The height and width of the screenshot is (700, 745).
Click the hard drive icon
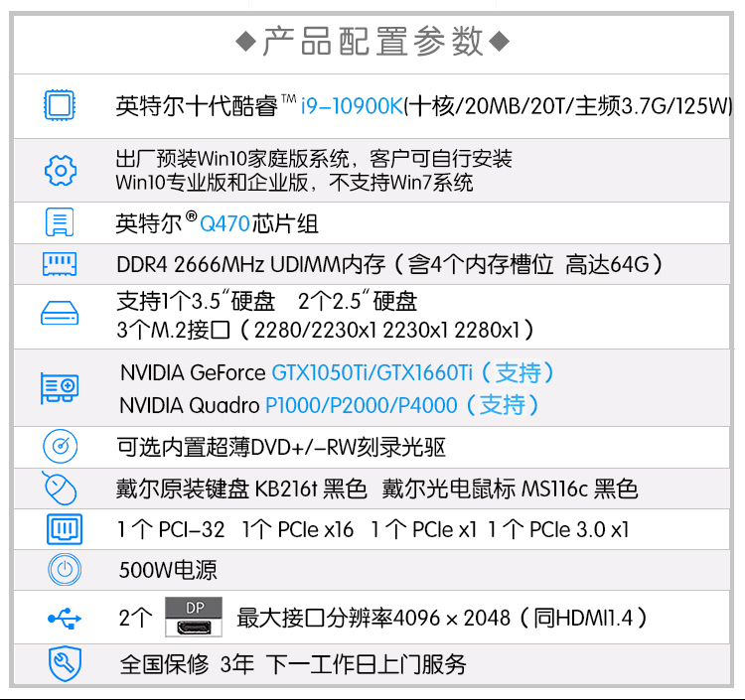60,313
